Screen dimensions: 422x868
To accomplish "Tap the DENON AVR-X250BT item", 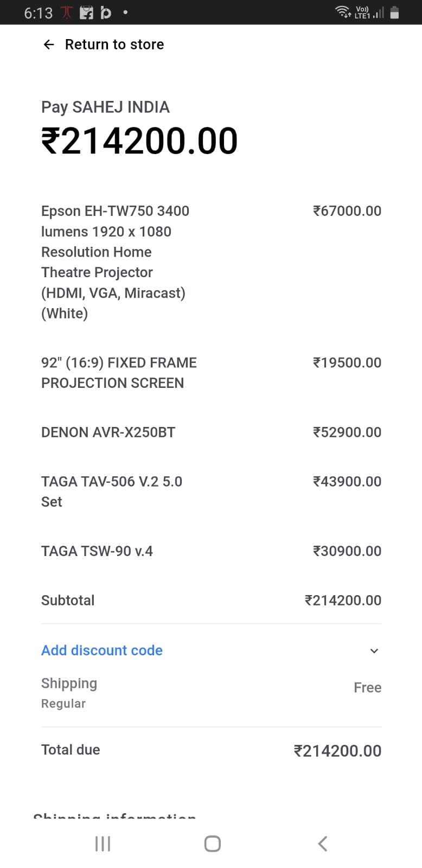I will point(108,432).
